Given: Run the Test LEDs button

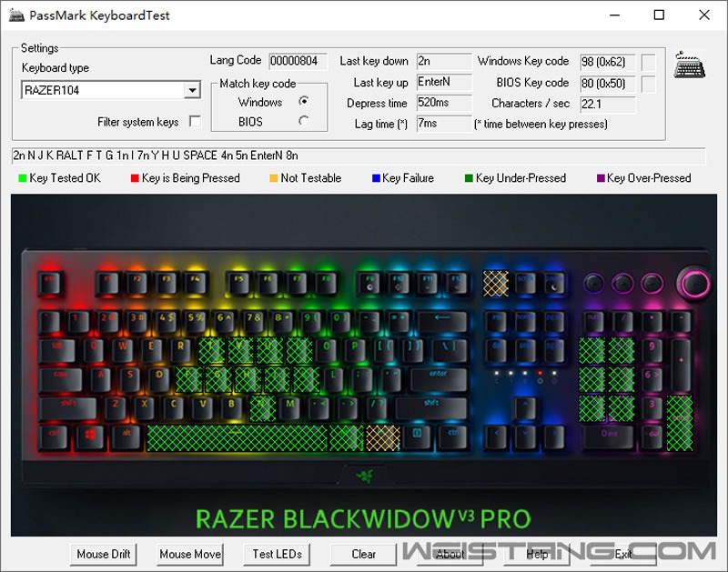Looking at the screenshot, I should click(277, 555).
